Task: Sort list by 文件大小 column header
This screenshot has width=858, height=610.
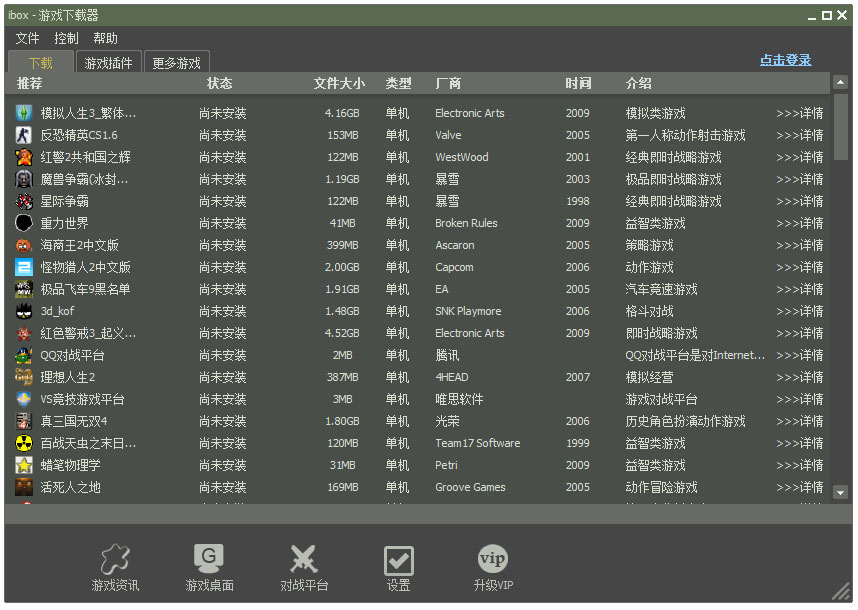Action: pyautogui.click(x=339, y=83)
